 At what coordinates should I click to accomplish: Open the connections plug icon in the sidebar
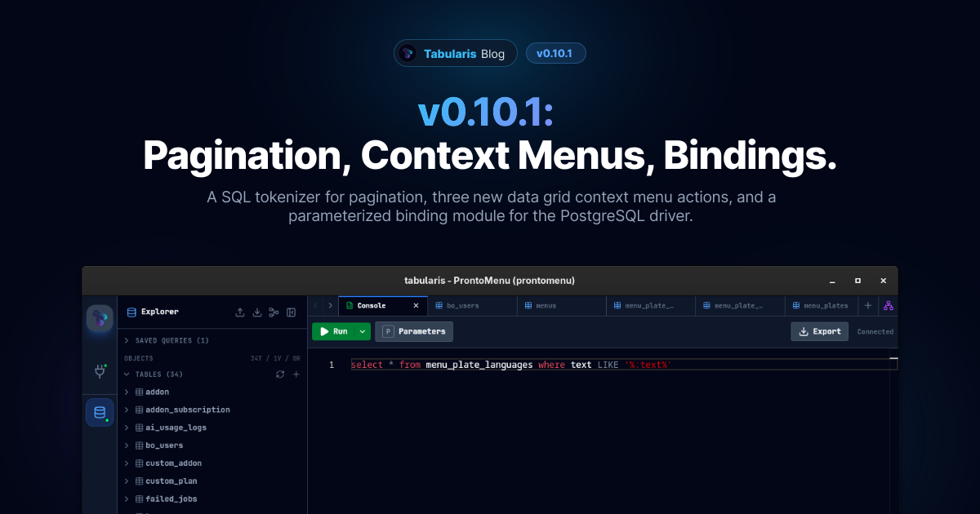(x=100, y=372)
